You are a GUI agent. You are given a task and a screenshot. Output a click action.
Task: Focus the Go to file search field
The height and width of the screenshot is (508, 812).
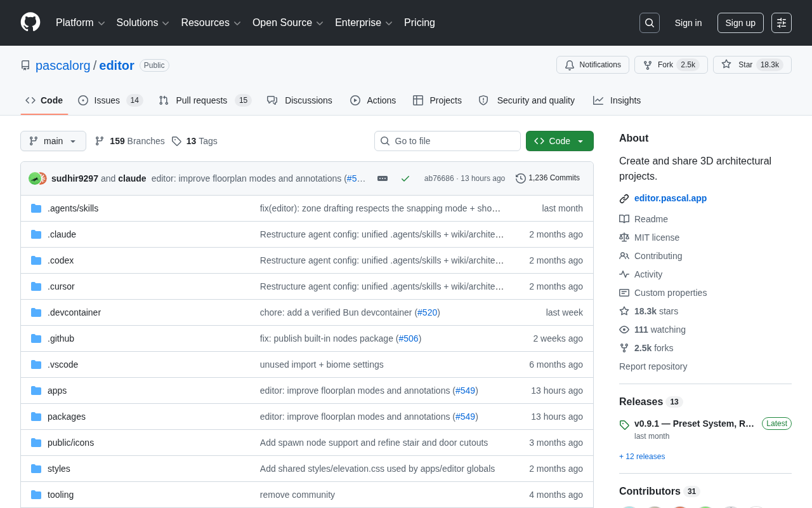coord(447,141)
